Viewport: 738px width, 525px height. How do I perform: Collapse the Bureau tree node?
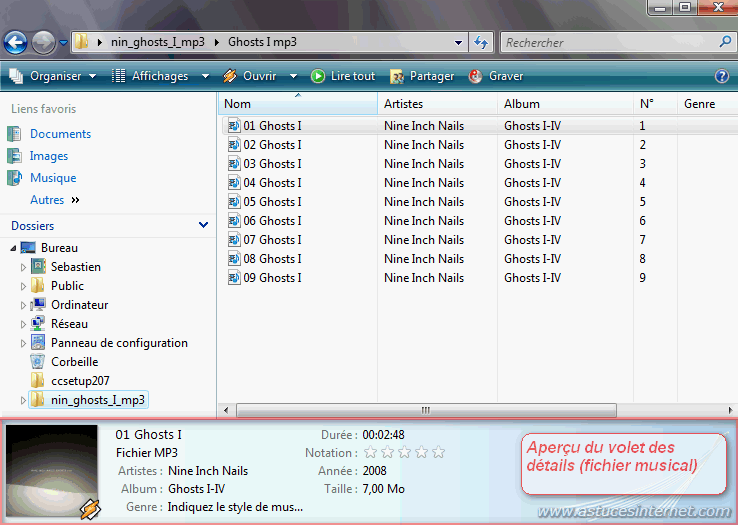pyautogui.click(x=13, y=248)
